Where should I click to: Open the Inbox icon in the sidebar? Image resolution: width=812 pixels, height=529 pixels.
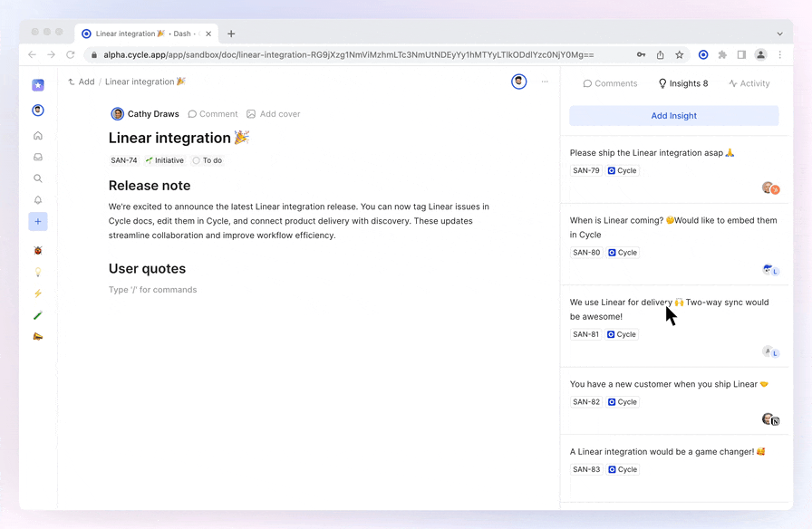(x=38, y=157)
